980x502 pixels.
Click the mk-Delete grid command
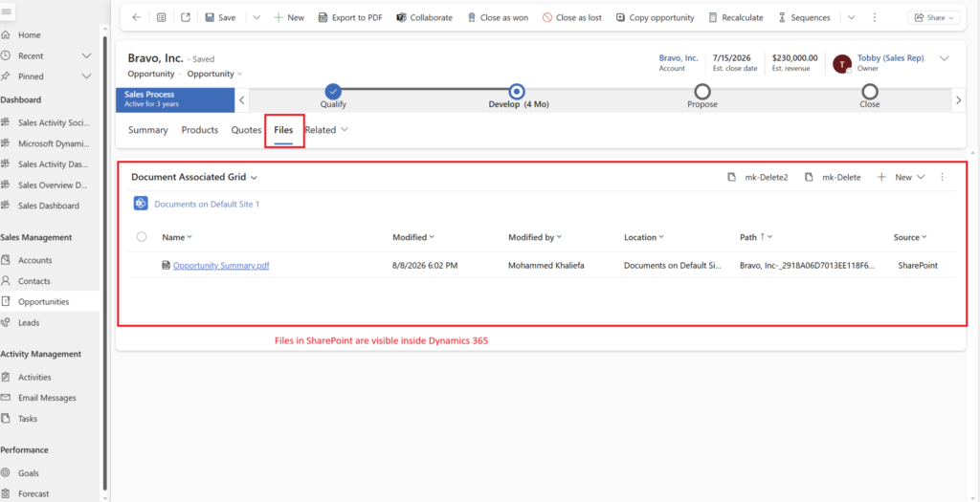[833, 177]
